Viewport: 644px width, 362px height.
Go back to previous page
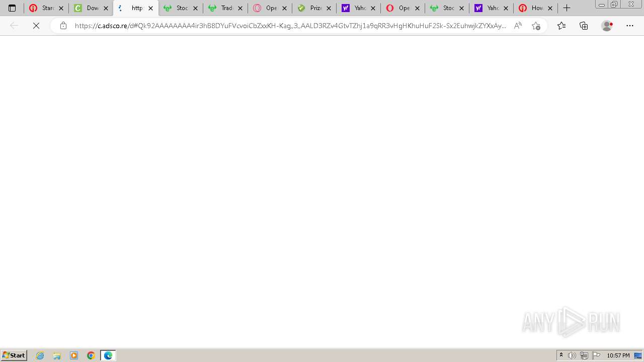pyautogui.click(x=14, y=26)
